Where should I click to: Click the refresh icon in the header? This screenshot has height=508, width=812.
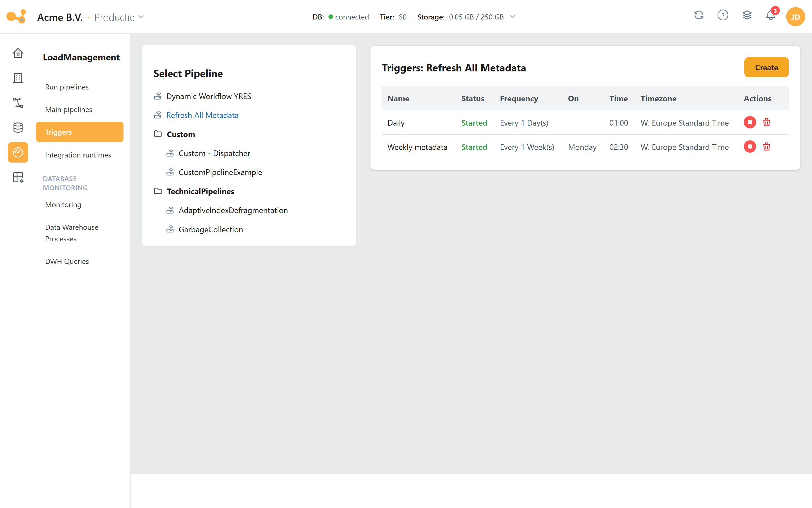click(699, 16)
